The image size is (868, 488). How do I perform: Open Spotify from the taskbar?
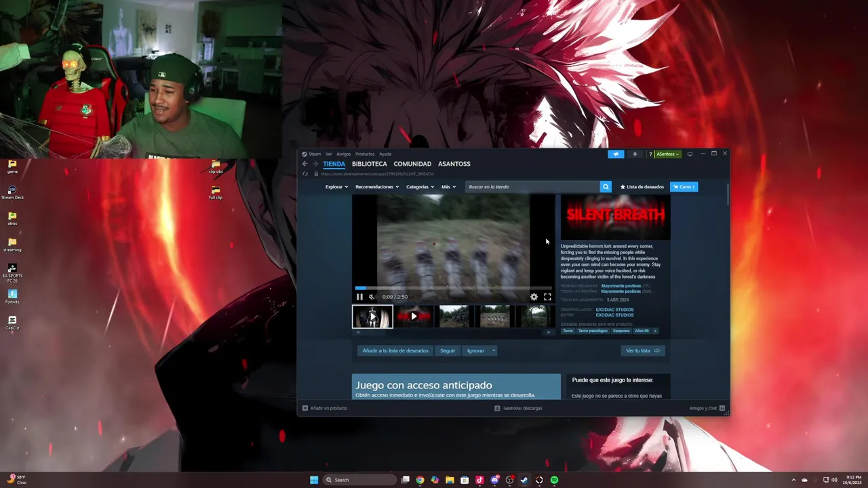554,480
